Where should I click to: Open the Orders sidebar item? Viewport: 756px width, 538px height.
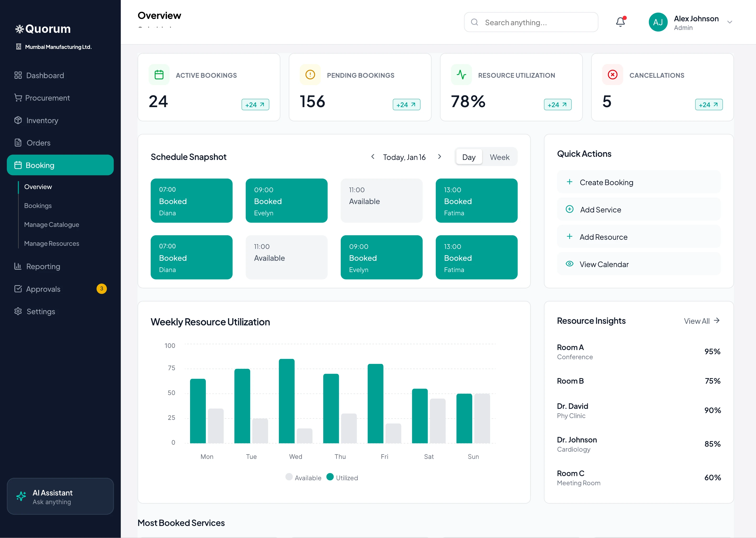pos(60,143)
